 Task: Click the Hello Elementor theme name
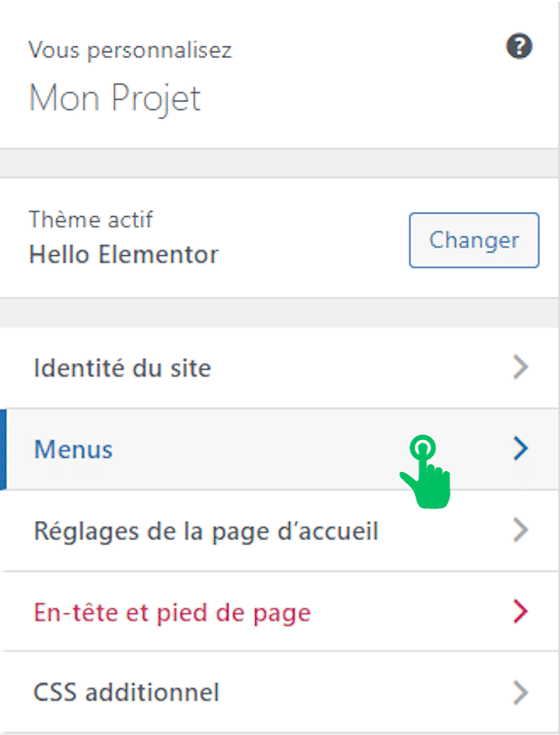(x=124, y=256)
